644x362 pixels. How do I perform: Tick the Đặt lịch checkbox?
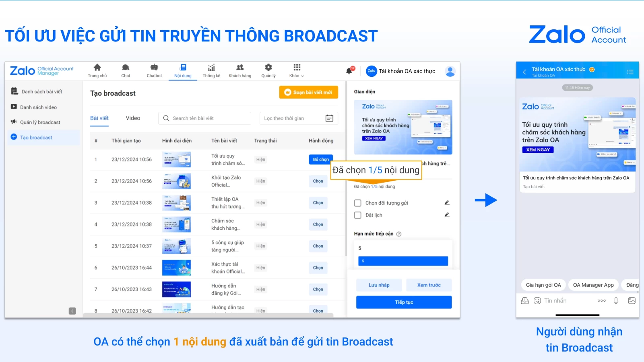tap(357, 215)
